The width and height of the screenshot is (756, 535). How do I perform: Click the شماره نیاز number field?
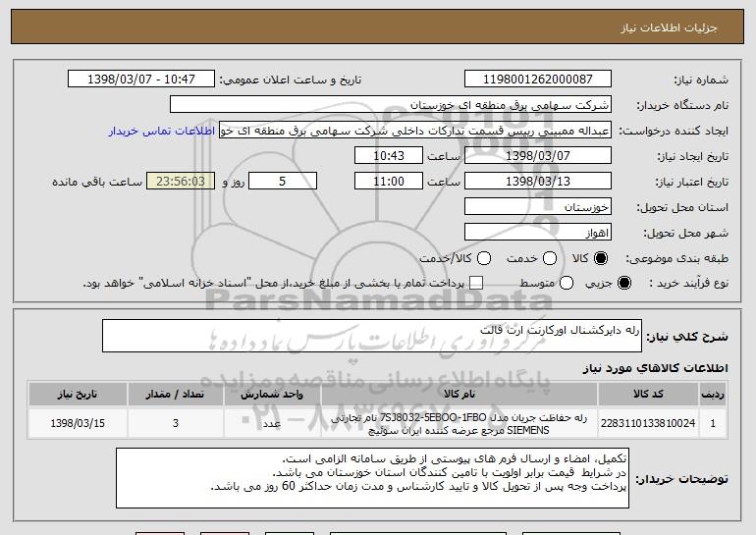pyautogui.click(x=538, y=80)
